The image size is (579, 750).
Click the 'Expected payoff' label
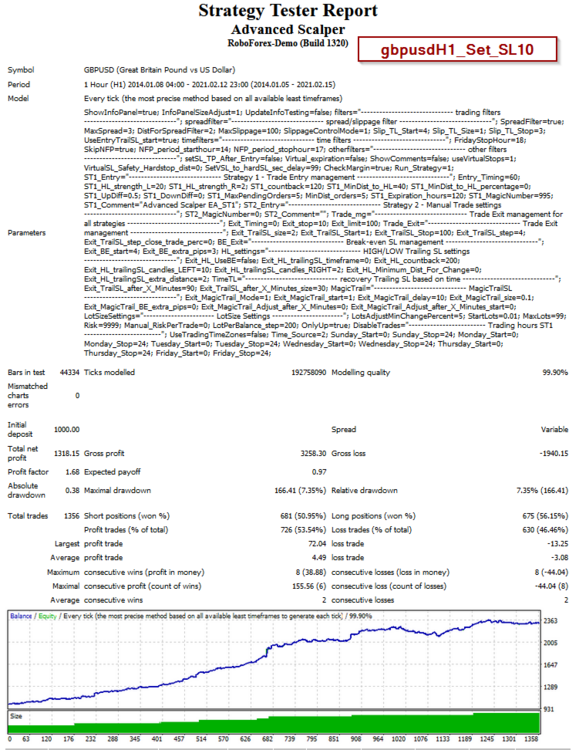112,472
